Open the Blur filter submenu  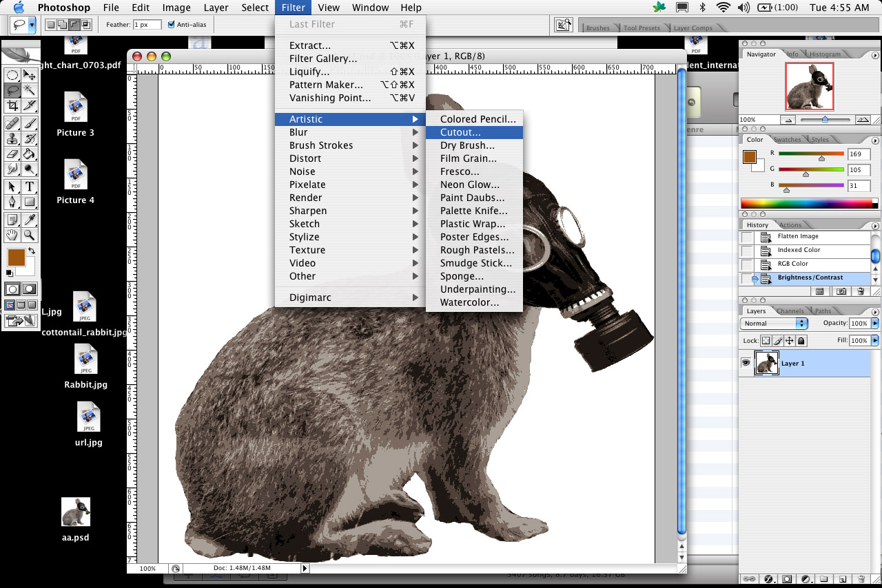coord(350,132)
